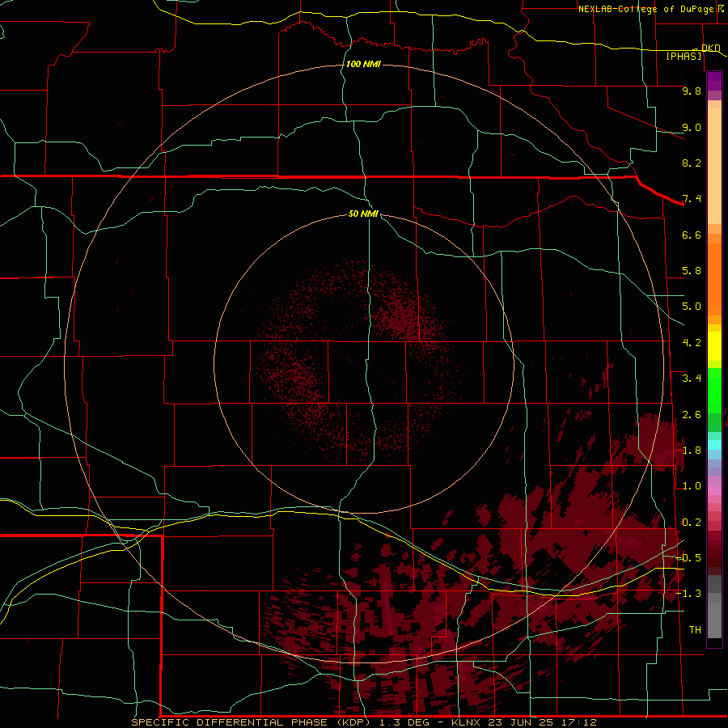Click the -0.5 value on color scale

point(689,558)
